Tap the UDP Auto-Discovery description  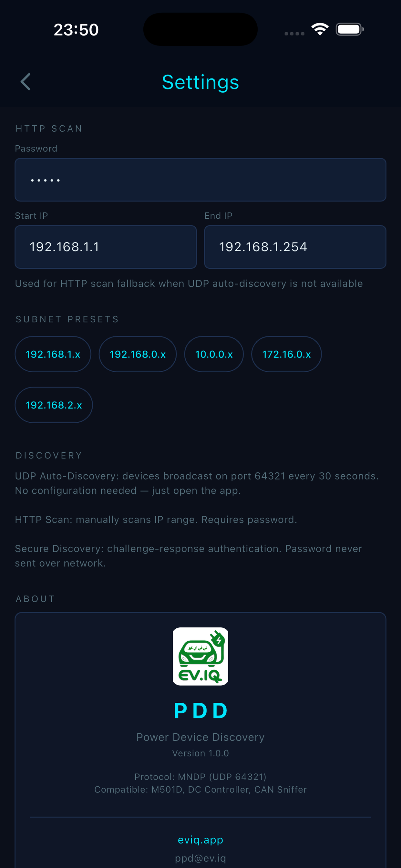[x=197, y=483]
